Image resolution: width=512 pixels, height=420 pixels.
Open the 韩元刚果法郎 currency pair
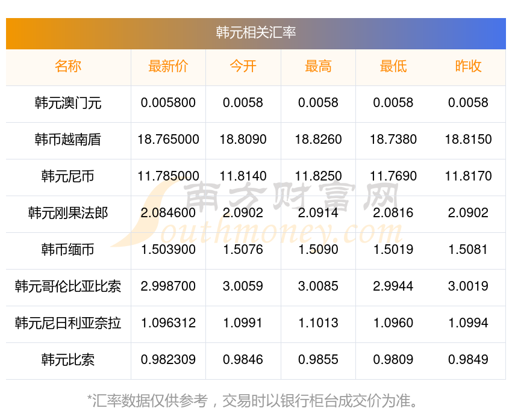point(68,213)
